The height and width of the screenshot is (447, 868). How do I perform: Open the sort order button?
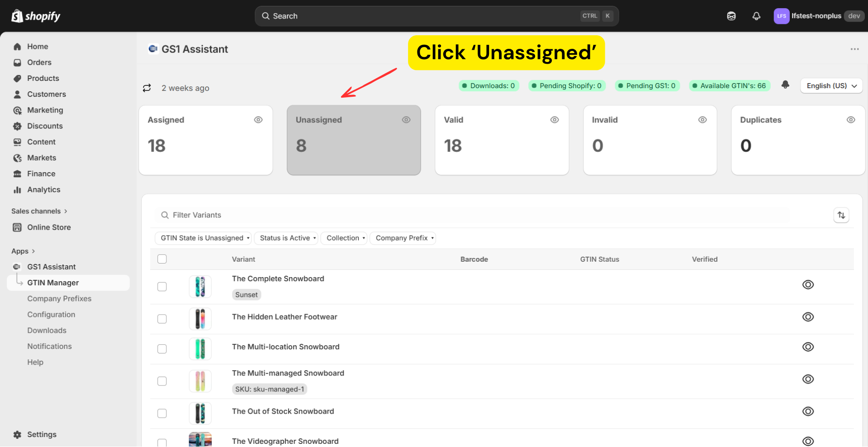[x=841, y=215]
